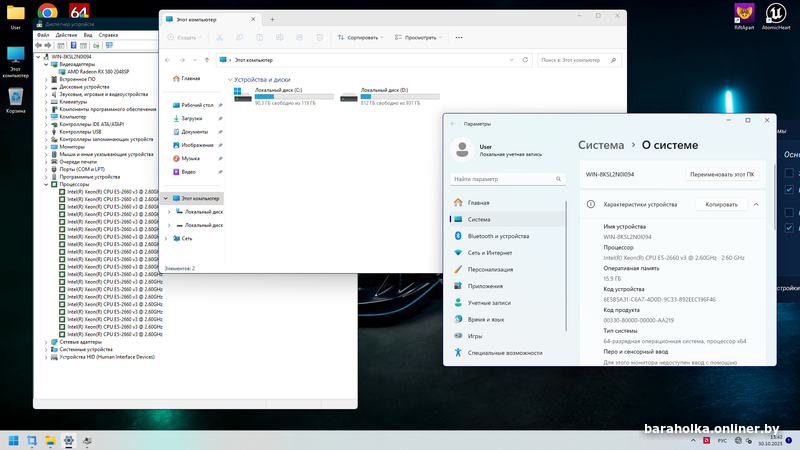The image size is (800, 450).
Task: Open Bluetooth и устройства in Settings sidebar
Action: [498, 236]
